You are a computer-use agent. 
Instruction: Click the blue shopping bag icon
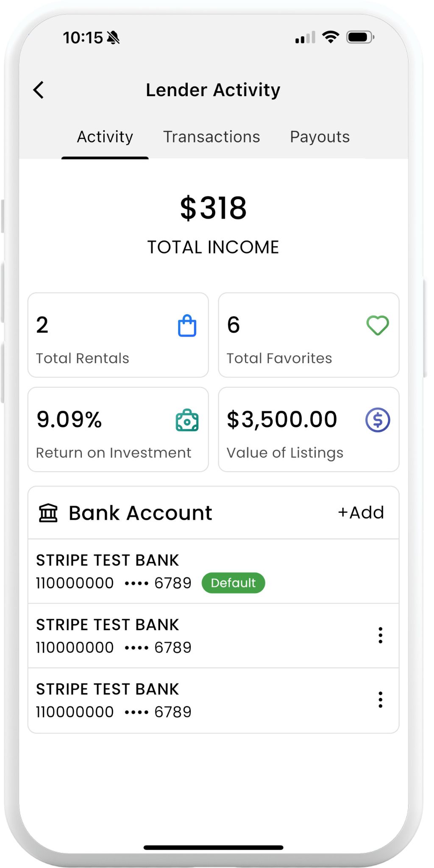tap(187, 326)
